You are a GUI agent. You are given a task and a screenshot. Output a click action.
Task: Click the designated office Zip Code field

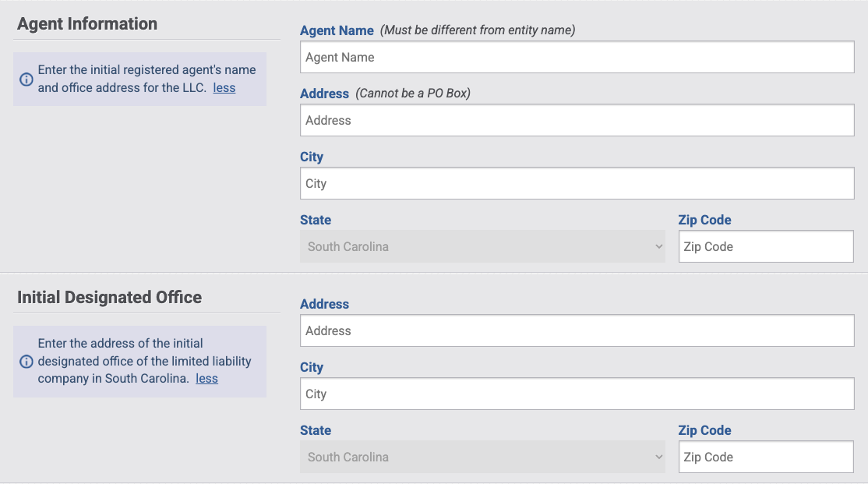click(766, 457)
